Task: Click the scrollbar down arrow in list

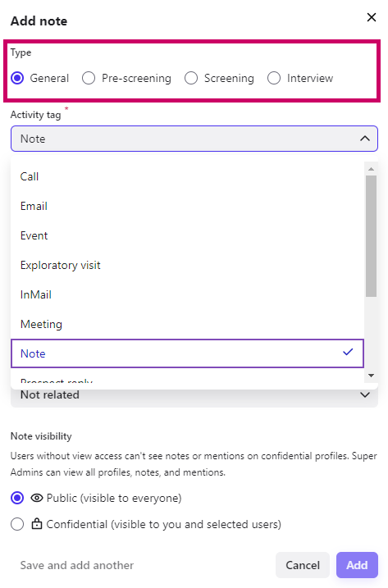Action: pyautogui.click(x=371, y=376)
